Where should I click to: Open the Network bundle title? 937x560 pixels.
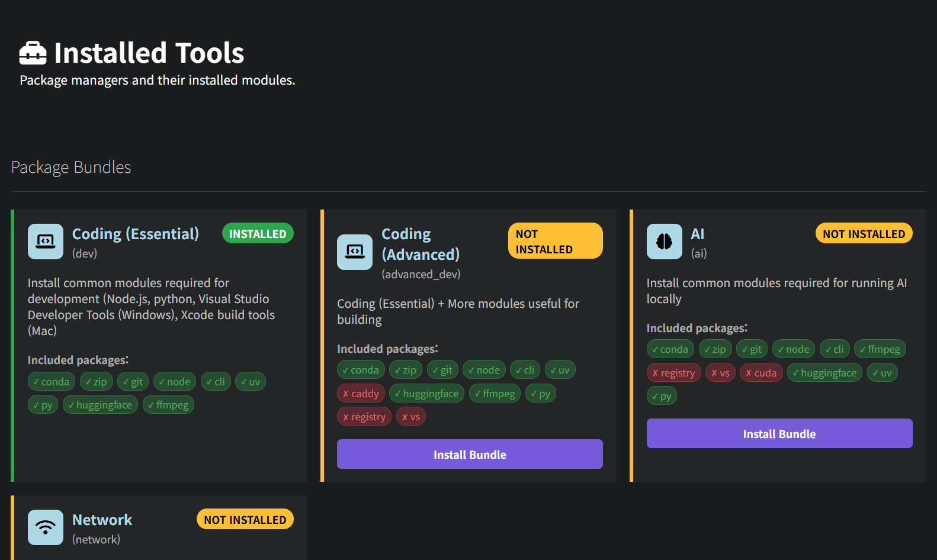point(102,520)
